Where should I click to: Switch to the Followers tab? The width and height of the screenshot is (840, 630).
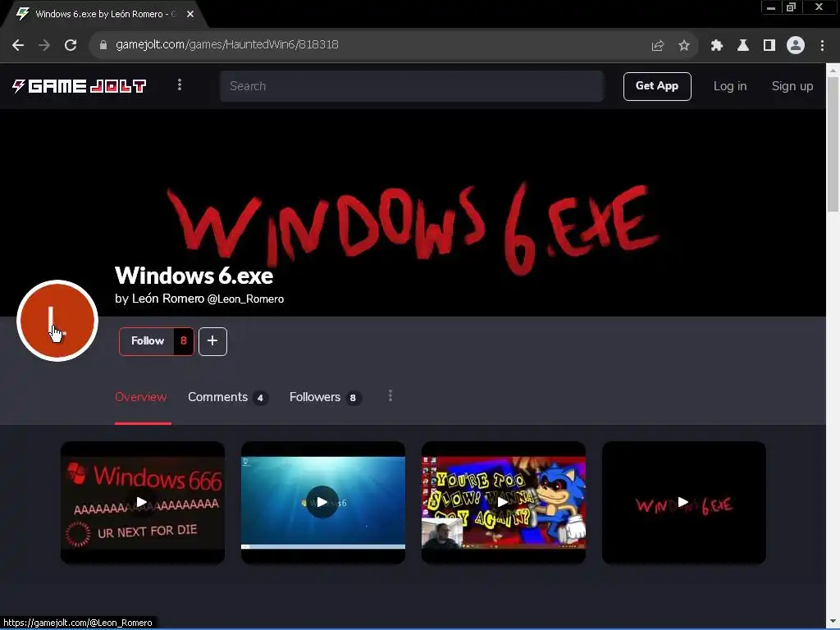(325, 397)
